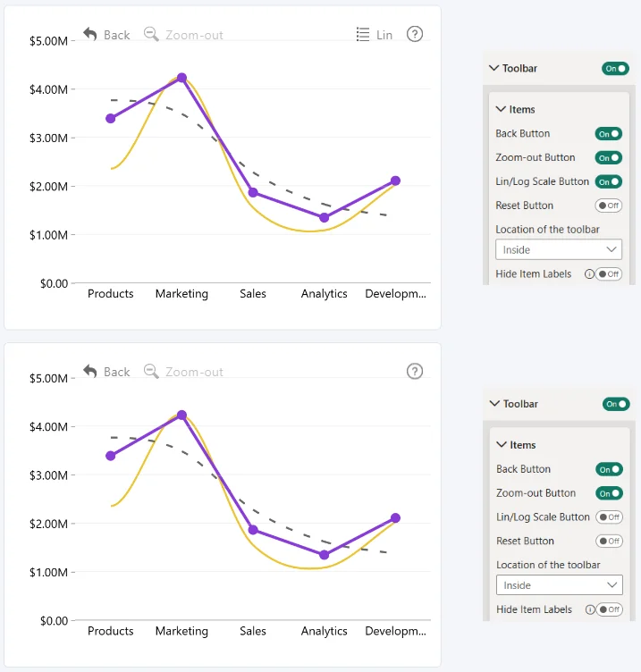Click Sales data point in top chart
The height and width of the screenshot is (672, 641).
[x=253, y=192]
